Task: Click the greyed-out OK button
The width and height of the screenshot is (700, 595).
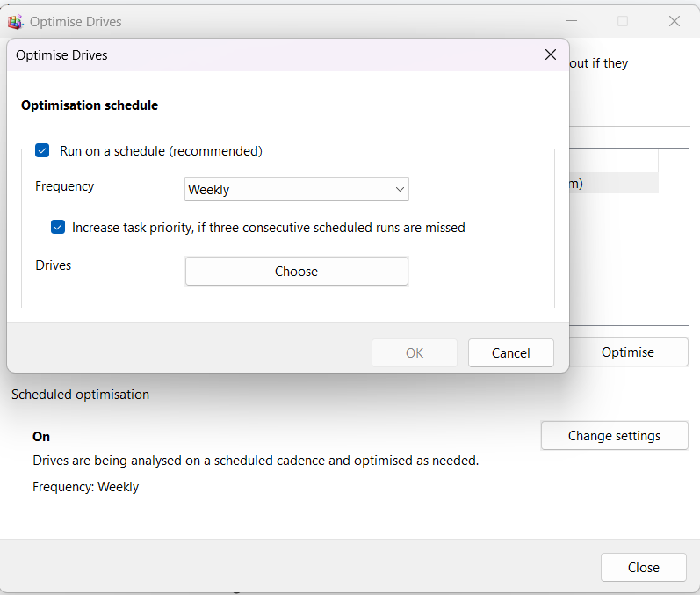Action: click(415, 352)
